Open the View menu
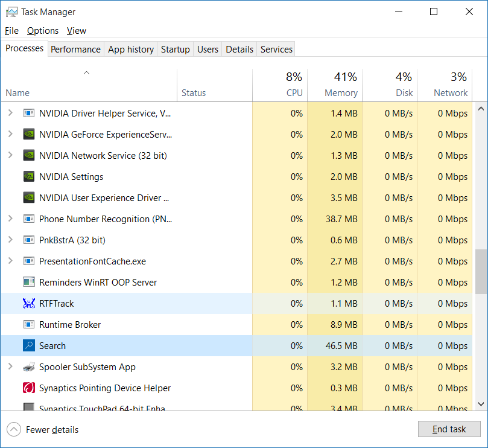This screenshot has height=448, width=488. [x=76, y=31]
